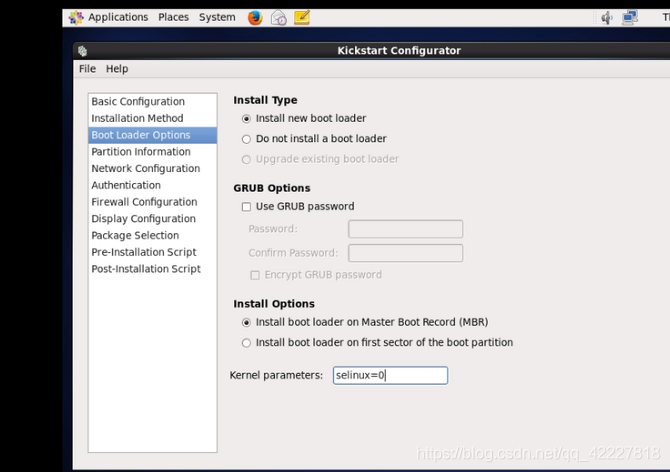Open the System menu

coord(217,17)
